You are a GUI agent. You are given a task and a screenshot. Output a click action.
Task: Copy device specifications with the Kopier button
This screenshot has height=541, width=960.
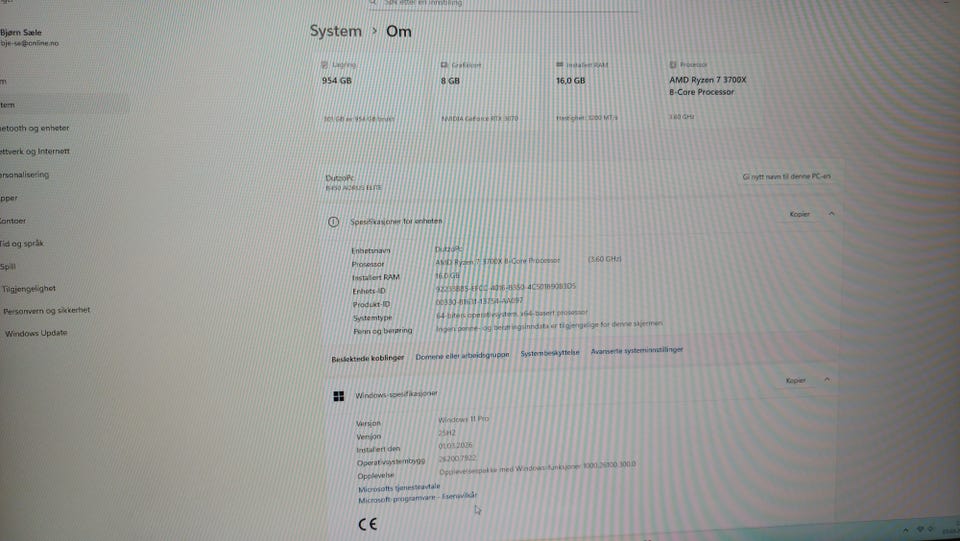click(x=800, y=214)
